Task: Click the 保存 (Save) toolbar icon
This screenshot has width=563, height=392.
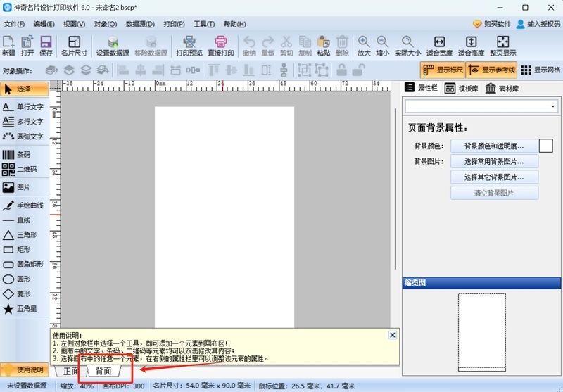Action: [x=46, y=46]
